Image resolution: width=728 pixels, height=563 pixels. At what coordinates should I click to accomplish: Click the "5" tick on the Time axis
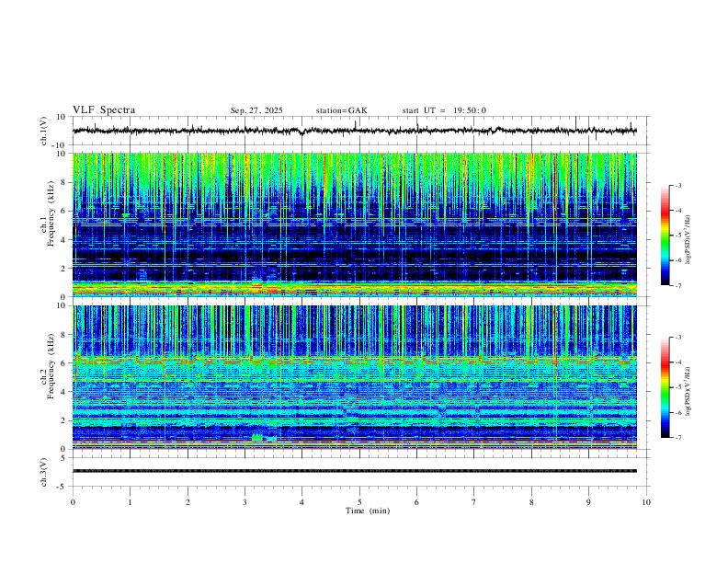(359, 502)
